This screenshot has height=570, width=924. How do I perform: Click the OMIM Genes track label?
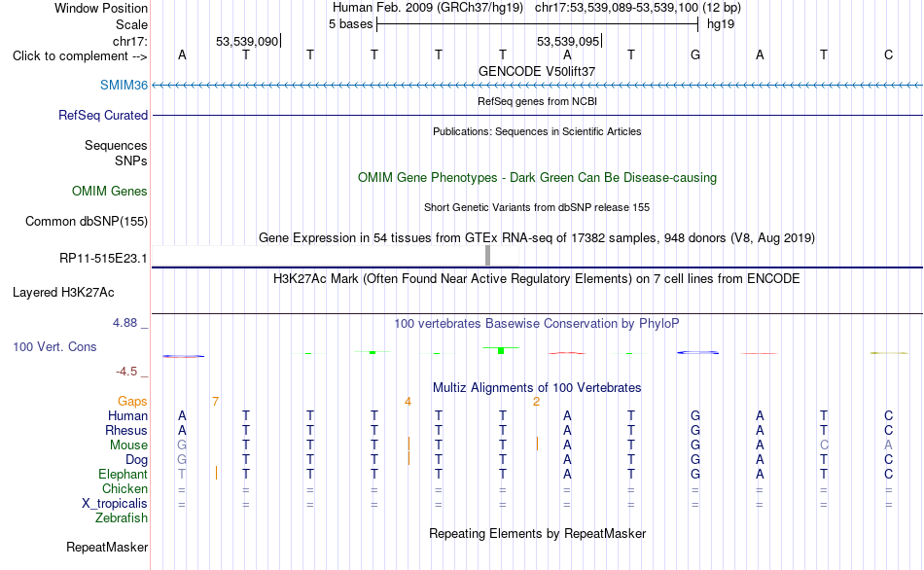pos(110,191)
